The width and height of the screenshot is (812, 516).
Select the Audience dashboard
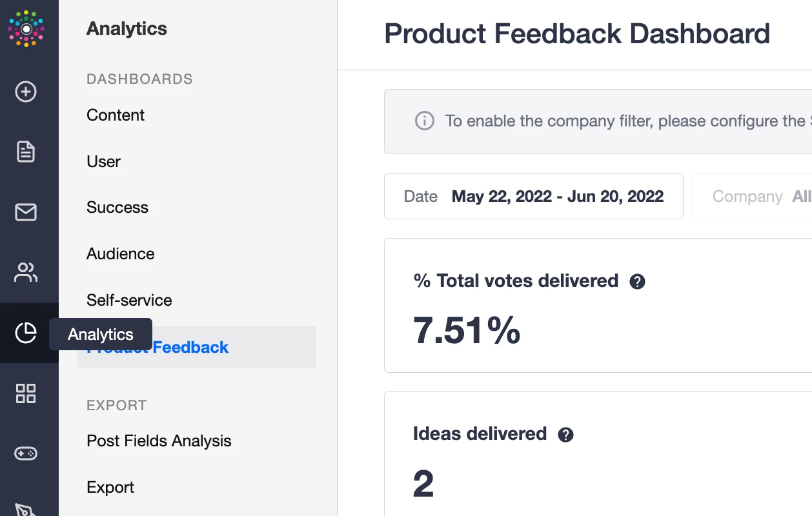tap(121, 253)
